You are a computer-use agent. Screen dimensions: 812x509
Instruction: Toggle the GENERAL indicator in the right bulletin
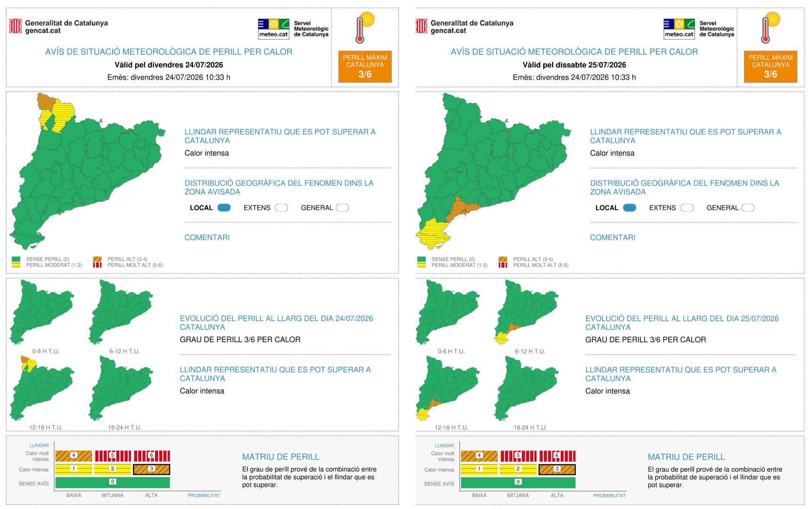[748, 208]
